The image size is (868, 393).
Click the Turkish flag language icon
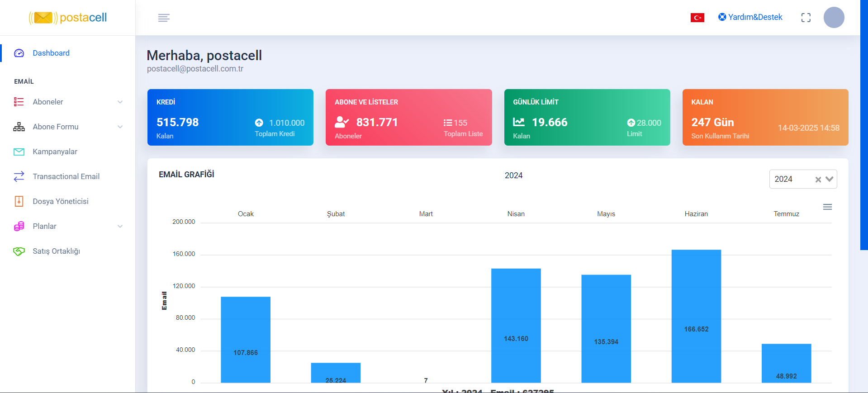coord(697,18)
